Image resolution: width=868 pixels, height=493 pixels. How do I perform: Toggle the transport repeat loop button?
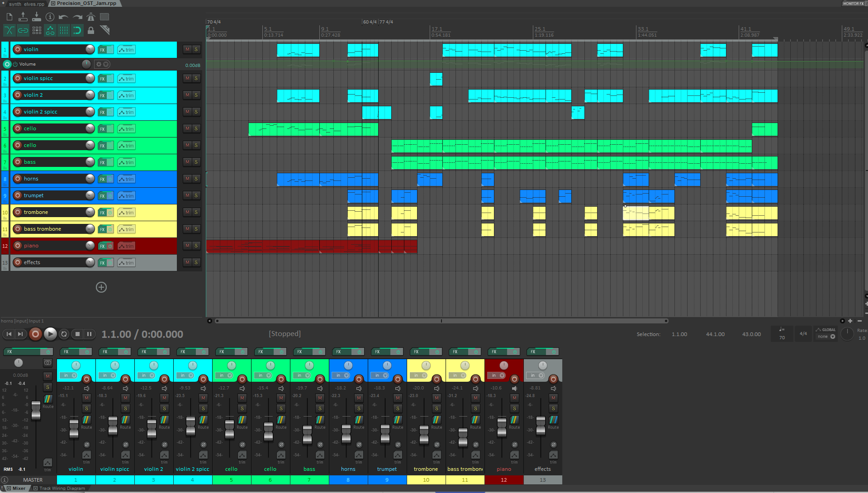(x=64, y=334)
